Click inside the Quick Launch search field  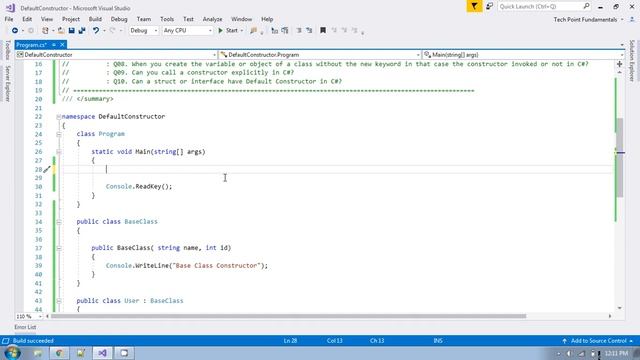click(540, 6)
